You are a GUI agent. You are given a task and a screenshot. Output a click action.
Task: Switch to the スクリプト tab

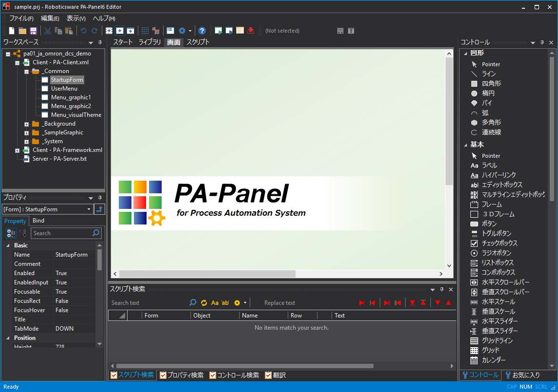pos(198,42)
